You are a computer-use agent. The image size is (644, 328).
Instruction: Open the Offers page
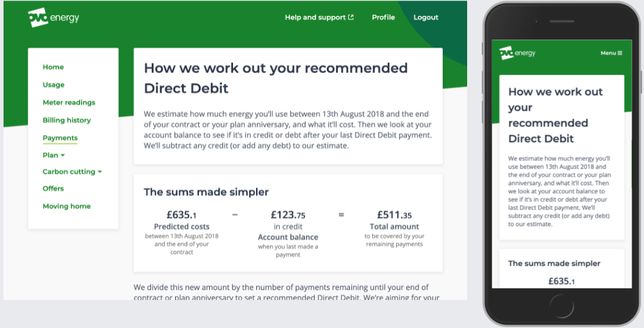pos(53,188)
